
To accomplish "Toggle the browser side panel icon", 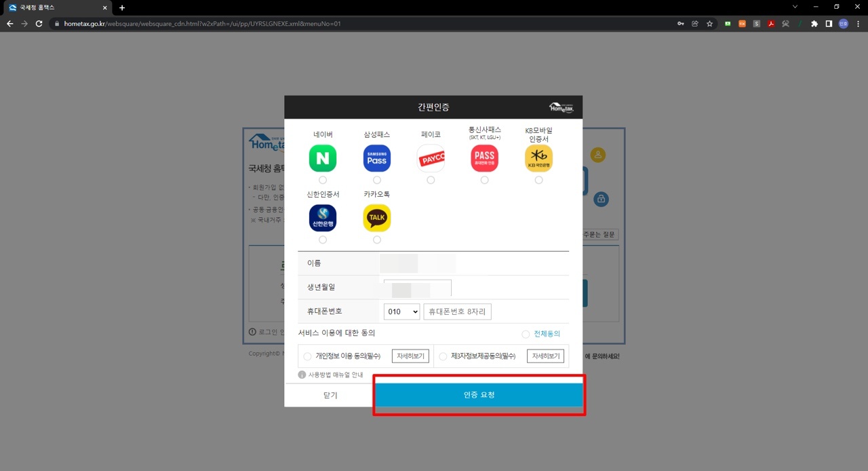I will point(829,23).
